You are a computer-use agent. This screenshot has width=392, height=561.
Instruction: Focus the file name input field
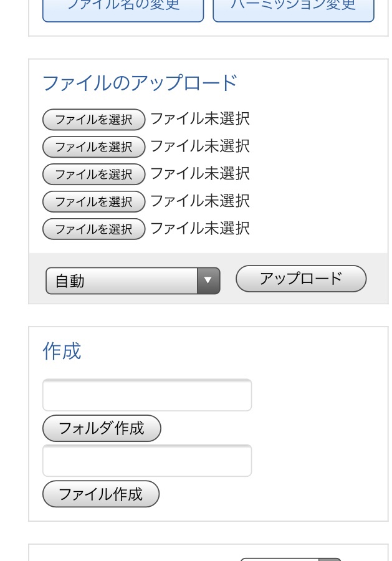coord(147,461)
